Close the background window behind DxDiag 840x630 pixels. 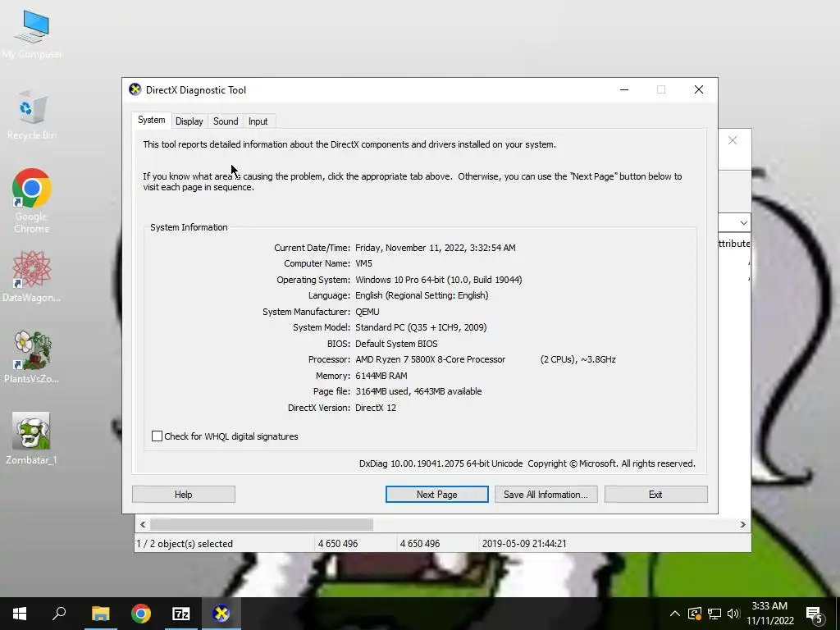pos(733,140)
